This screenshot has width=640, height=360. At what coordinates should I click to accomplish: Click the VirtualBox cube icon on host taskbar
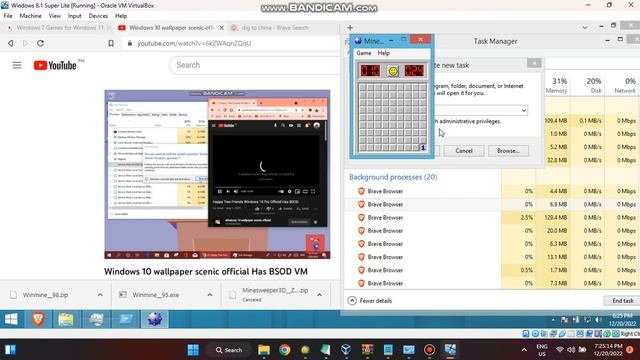click(346, 350)
